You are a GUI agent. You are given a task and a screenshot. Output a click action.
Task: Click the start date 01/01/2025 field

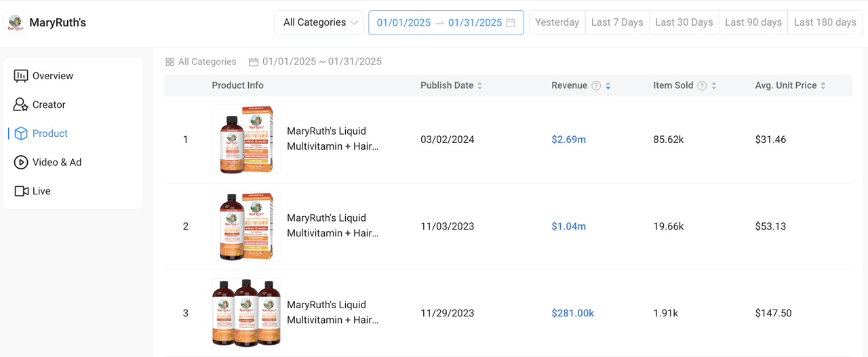(x=403, y=22)
